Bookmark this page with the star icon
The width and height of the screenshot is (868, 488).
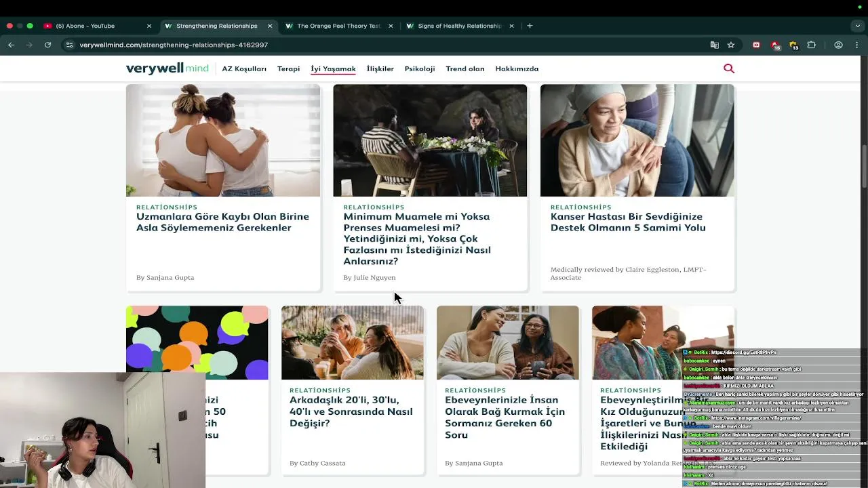731,45
